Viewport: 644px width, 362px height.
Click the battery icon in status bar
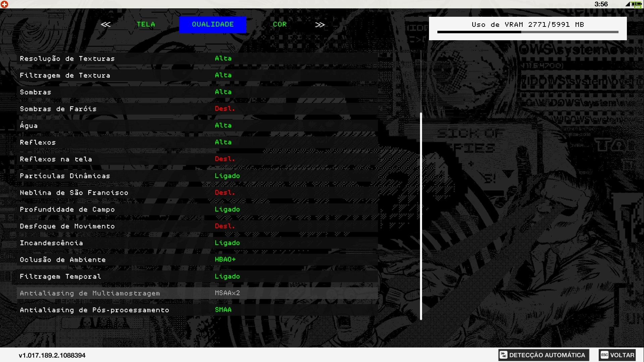pos(636,4)
